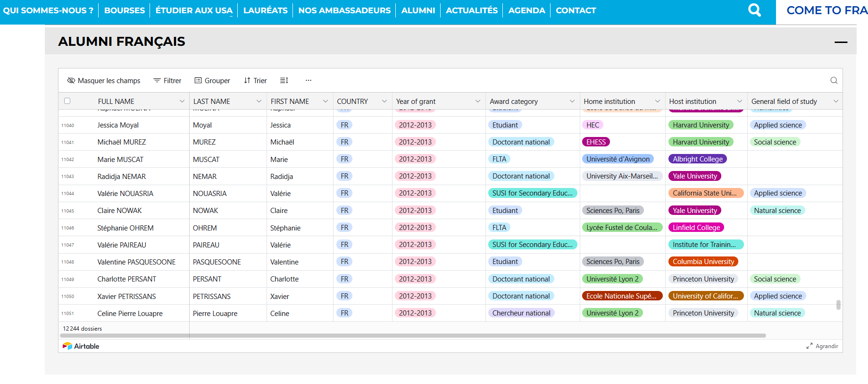Open the COUNTRY column dropdown
Screen dimensions: 868x384
[384, 102]
